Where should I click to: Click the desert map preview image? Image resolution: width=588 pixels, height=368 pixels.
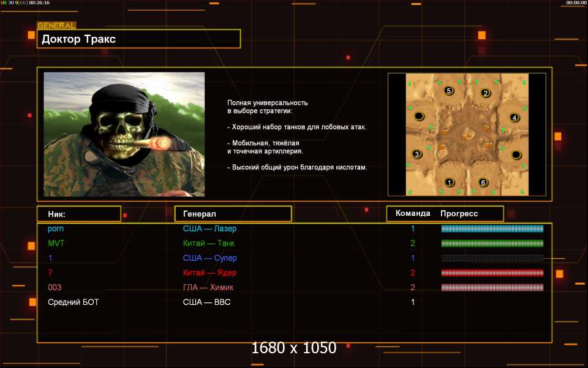(467, 134)
